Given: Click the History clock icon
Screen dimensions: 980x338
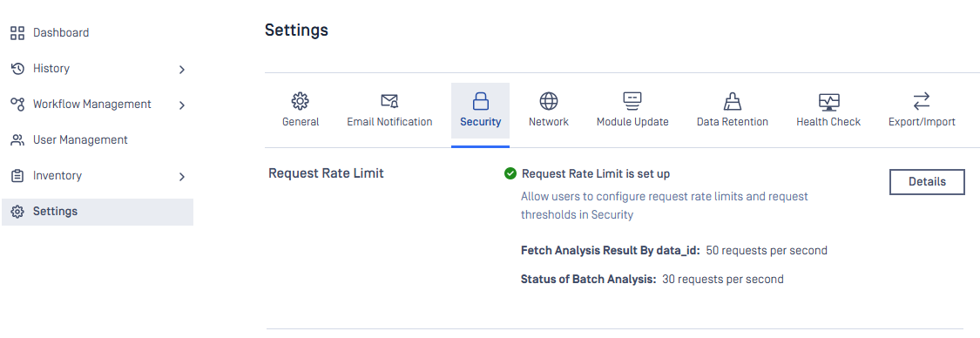Looking at the screenshot, I should 17,68.
